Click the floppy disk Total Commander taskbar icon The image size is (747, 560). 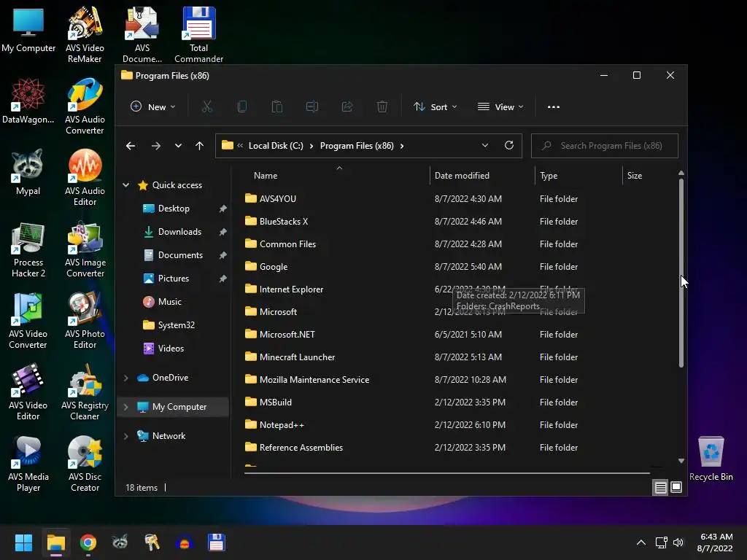[x=216, y=542]
